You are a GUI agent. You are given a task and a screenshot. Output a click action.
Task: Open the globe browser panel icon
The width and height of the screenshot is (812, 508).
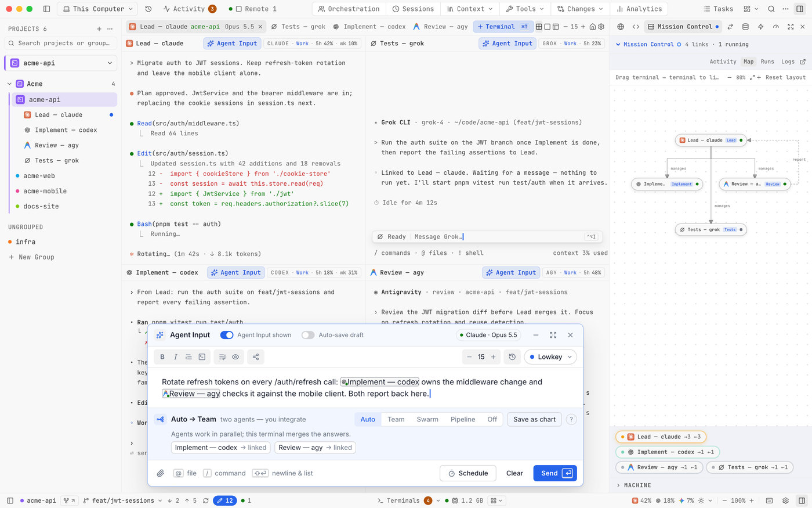point(621,27)
